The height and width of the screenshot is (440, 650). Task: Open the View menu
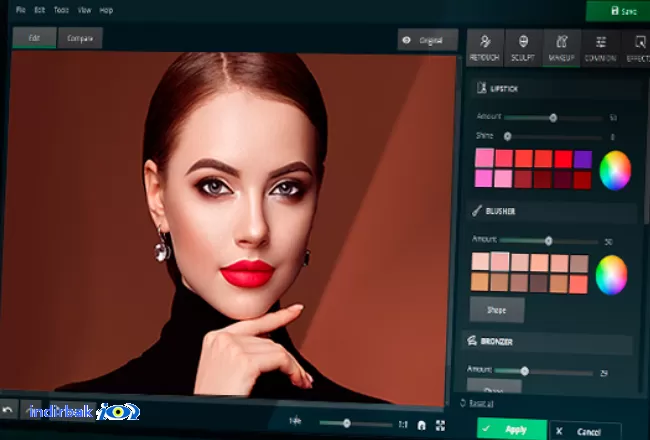[84, 10]
